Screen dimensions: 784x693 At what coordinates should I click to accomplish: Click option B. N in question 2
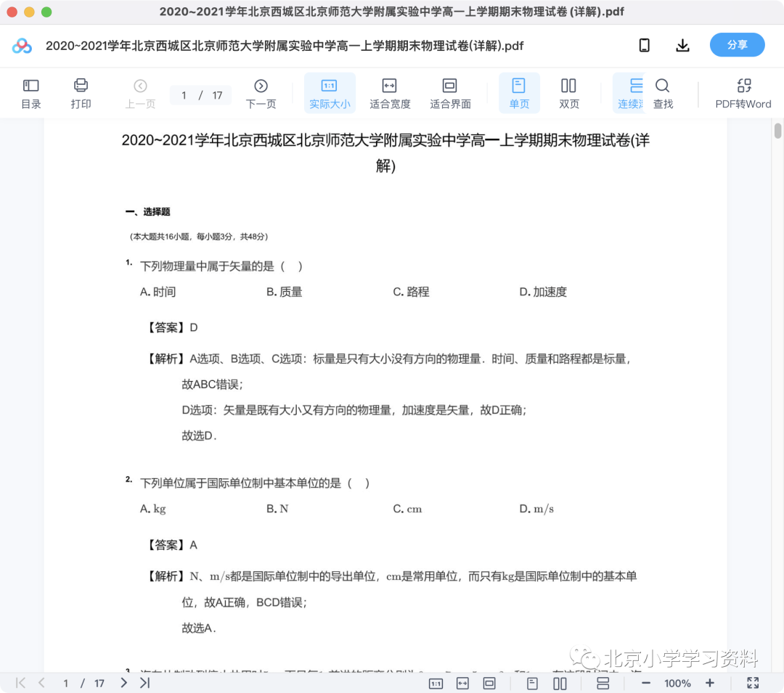[x=277, y=509]
